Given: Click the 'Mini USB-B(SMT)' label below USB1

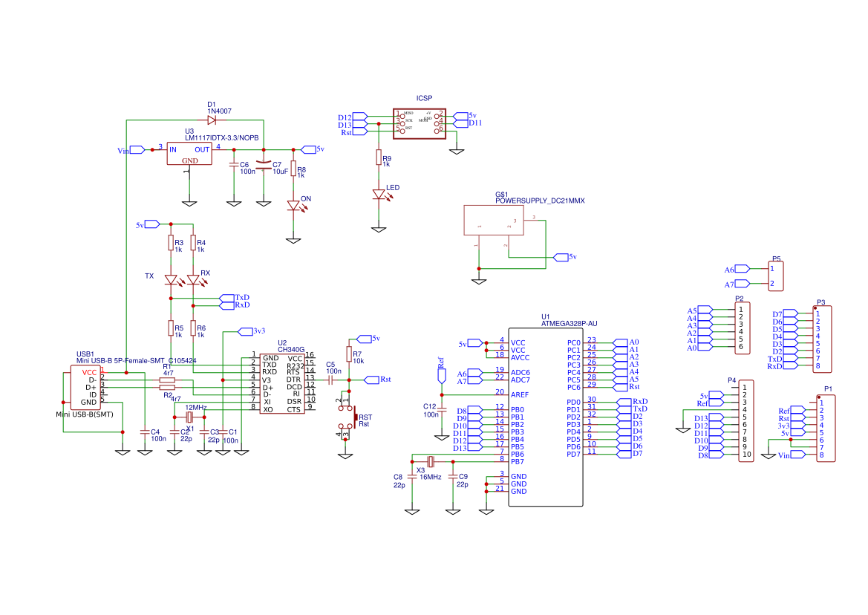Looking at the screenshot, I should click(x=85, y=414).
